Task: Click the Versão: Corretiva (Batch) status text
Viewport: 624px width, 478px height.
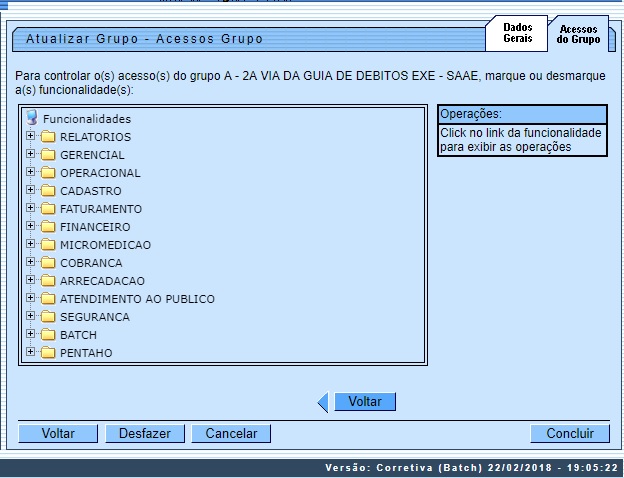Action: click(471, 468)
